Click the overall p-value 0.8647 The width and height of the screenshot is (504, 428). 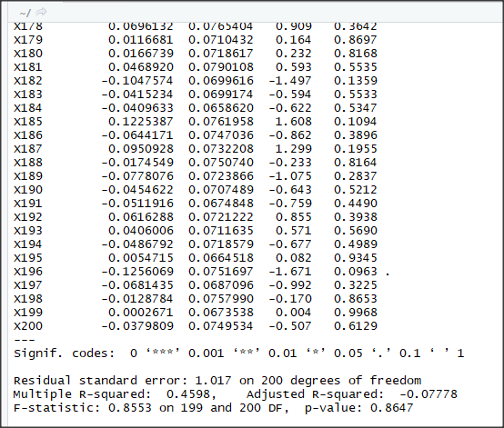click(x=392, y=408)
